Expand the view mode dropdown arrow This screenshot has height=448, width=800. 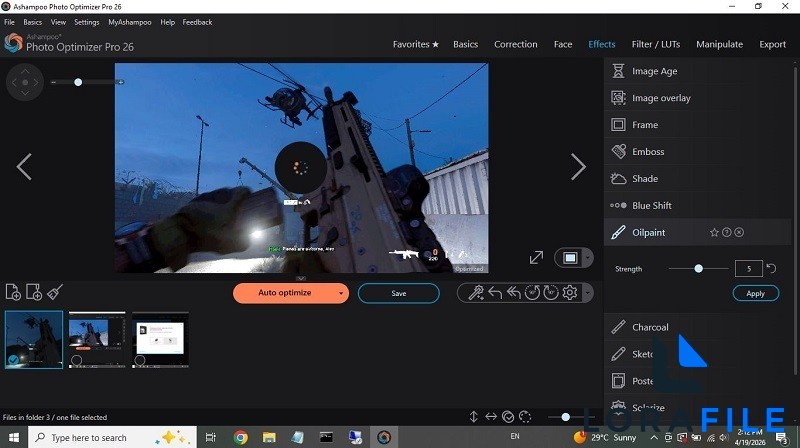click(588, 258)
